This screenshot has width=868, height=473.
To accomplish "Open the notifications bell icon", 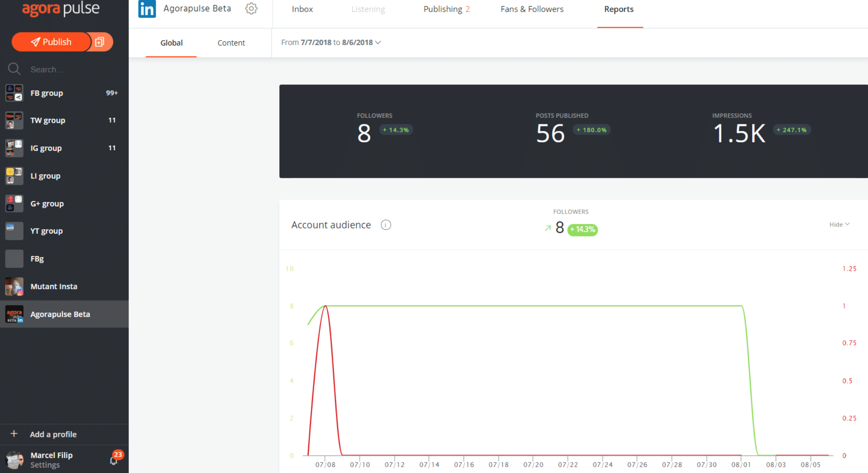I will pos(113,461).
